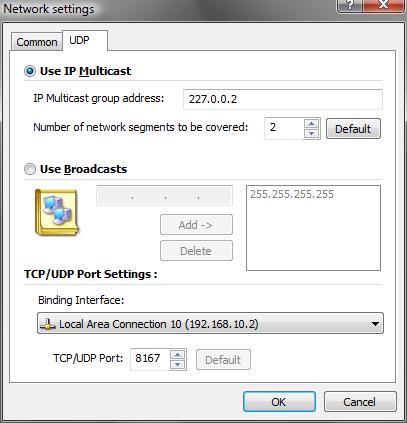The image size is (407, 423).
Task: Click the network adapter icon in Binding Interface
Action: [48, 324]
